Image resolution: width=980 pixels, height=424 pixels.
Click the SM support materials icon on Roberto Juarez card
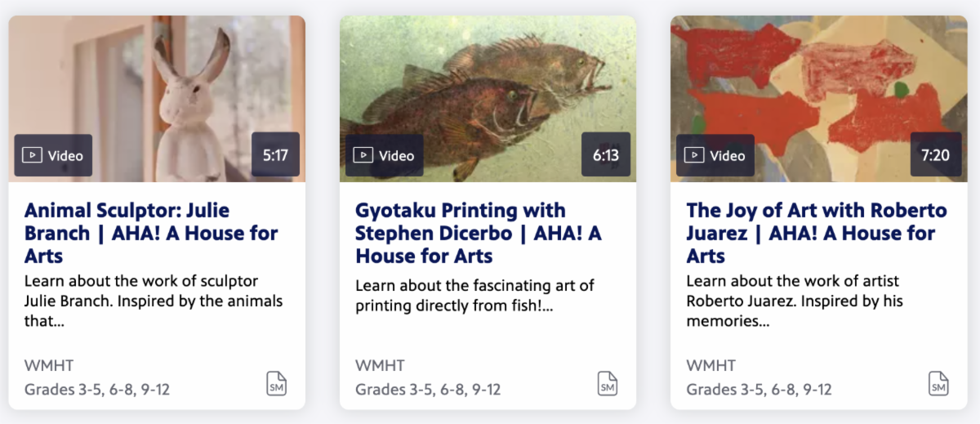[938, 383]
